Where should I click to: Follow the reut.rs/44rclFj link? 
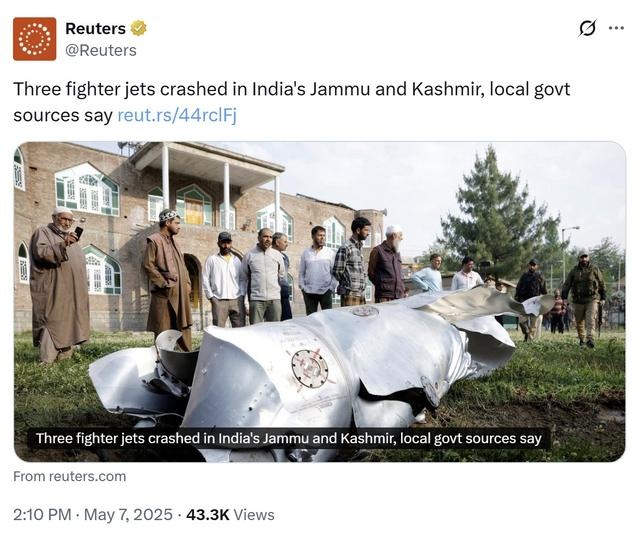(177, 115)
